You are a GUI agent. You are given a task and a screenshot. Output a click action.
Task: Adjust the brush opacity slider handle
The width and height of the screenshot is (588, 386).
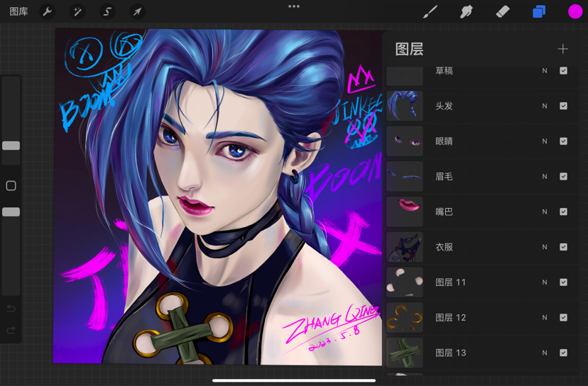coord(11,212)
